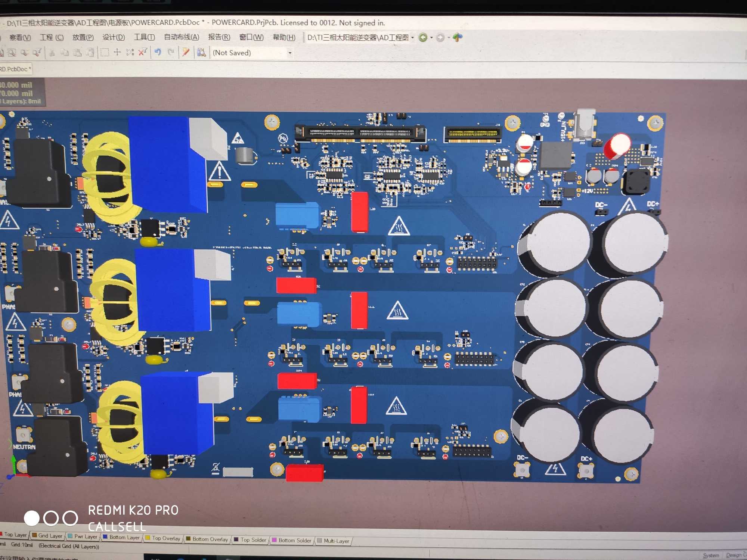Switch to the Bottom Layer tab
The height and width of the screenshot is (560, 747).
click(x=121, y=537)
